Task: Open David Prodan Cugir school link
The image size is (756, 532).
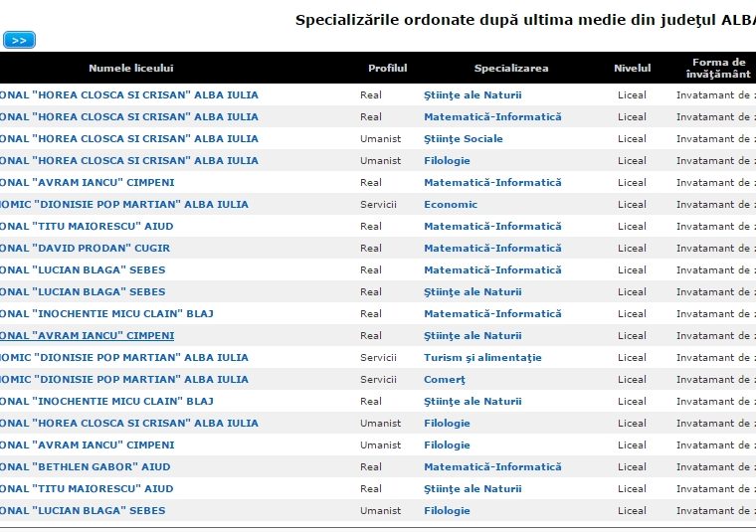Action: point(86,249)
